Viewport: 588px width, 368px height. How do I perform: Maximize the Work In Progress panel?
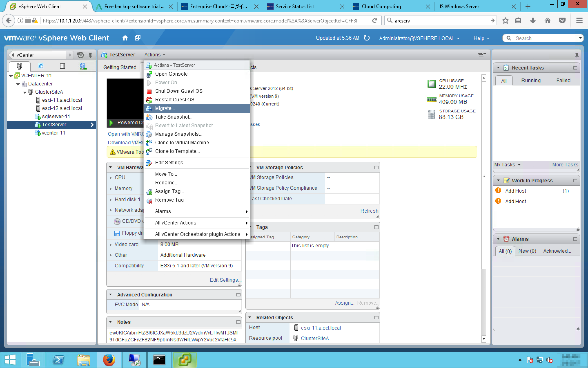[575, 181]
